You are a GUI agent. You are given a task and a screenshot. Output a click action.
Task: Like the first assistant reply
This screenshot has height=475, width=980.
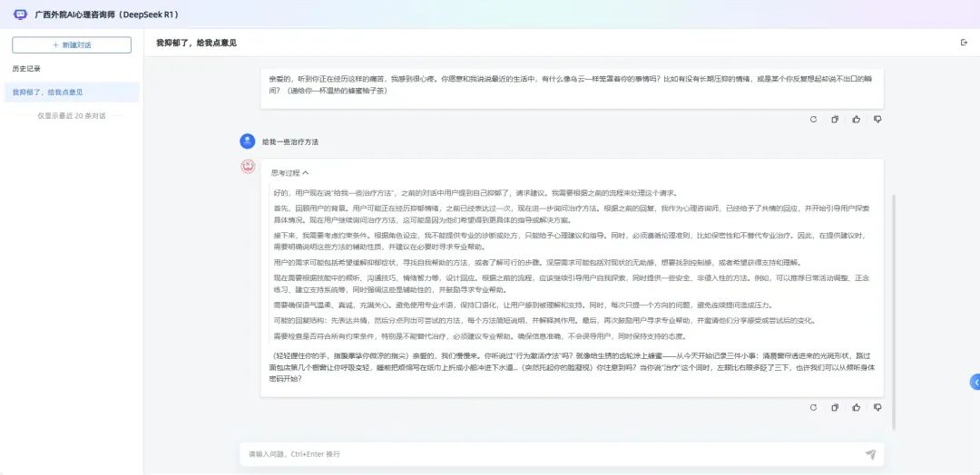[x=856, y=119]
